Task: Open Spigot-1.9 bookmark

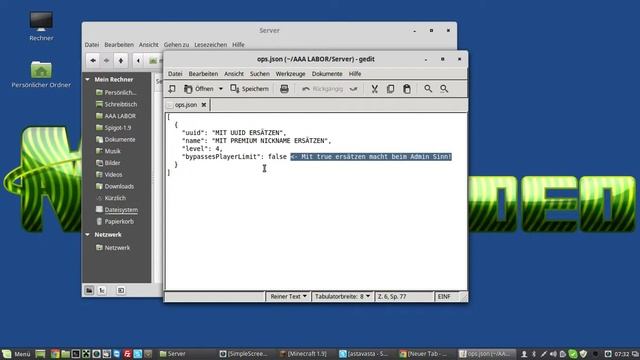Action: click(113, 128)
